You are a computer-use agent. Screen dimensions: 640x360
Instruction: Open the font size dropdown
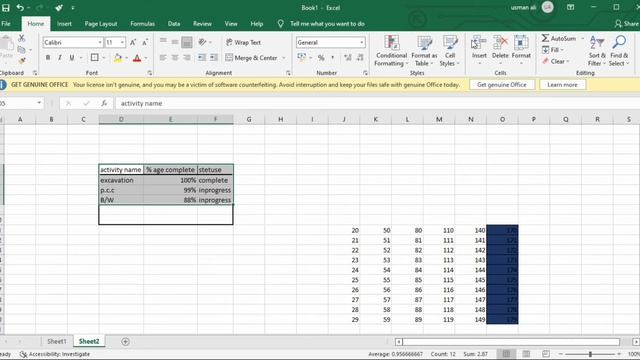coord(122,42)
